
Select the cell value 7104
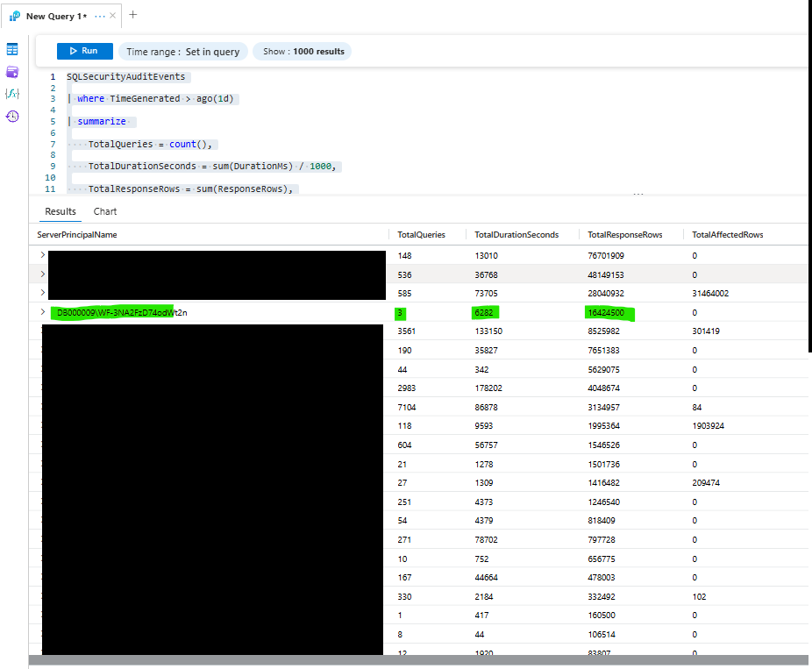point(407,408)
